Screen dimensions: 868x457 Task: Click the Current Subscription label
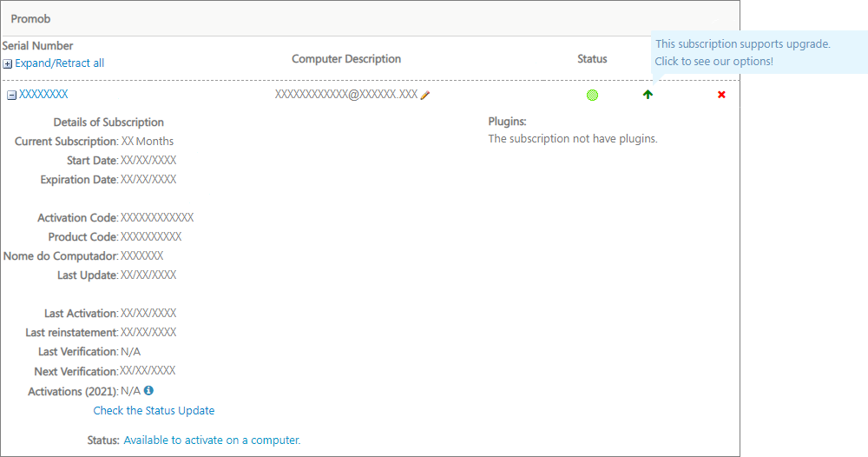[x=67, y=142]
